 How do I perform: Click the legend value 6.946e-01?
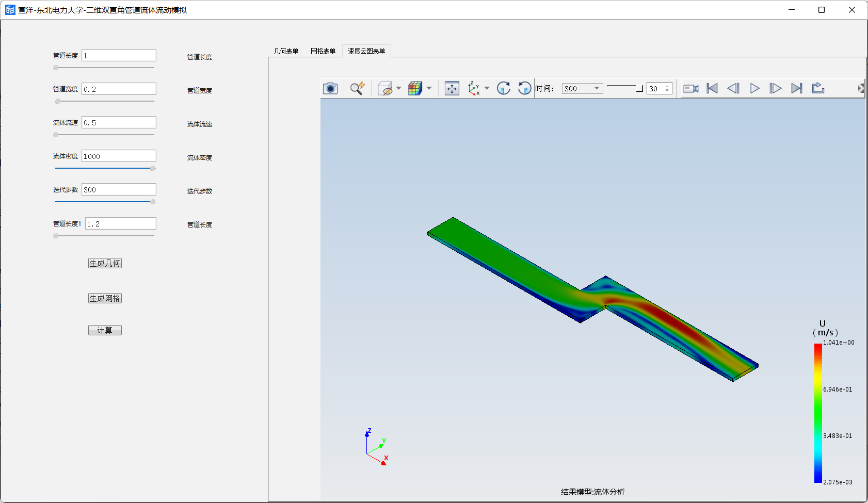tap(838, 390)
